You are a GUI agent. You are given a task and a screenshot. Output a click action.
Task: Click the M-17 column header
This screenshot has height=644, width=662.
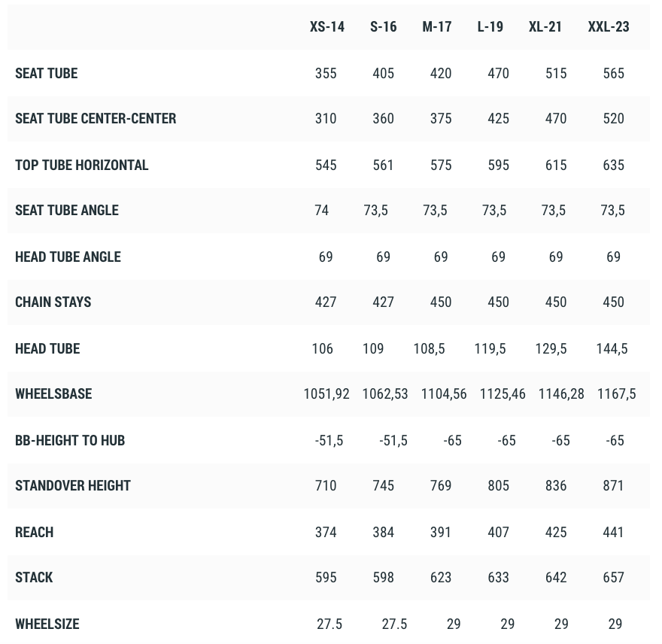pyautogui.click(x=437, y=27)
